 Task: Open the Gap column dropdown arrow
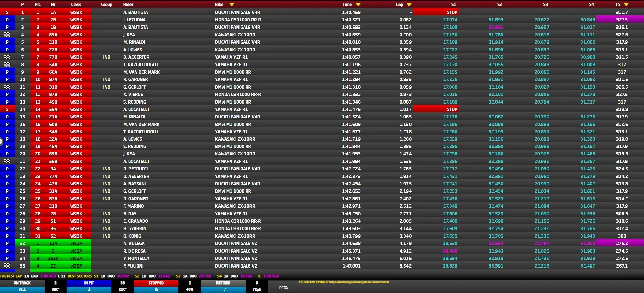click(x=409, y=4)
